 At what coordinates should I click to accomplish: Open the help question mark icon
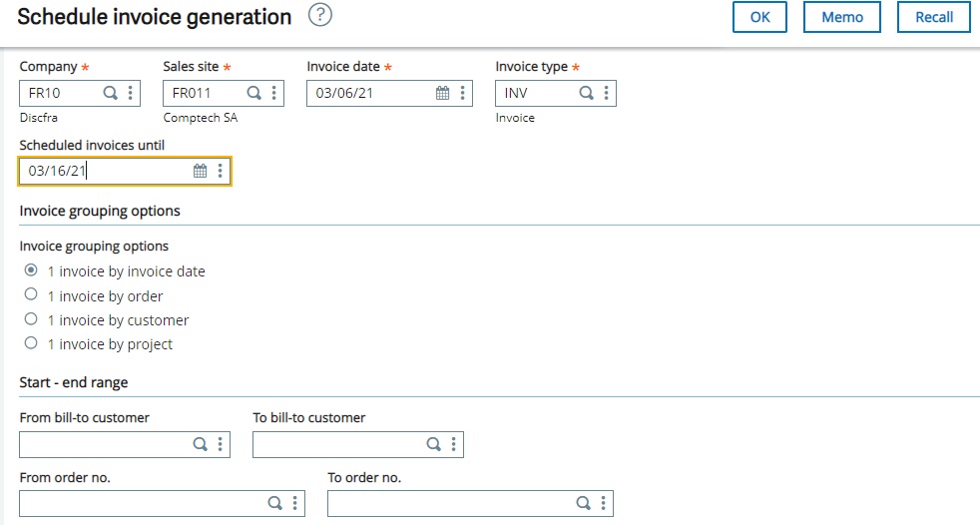pos(320,14)
